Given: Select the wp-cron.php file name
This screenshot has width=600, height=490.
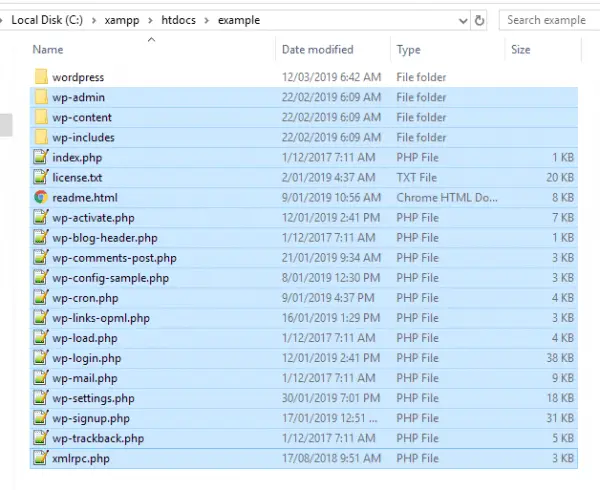Looking at the screenshot, I should [x=85, y=298].
